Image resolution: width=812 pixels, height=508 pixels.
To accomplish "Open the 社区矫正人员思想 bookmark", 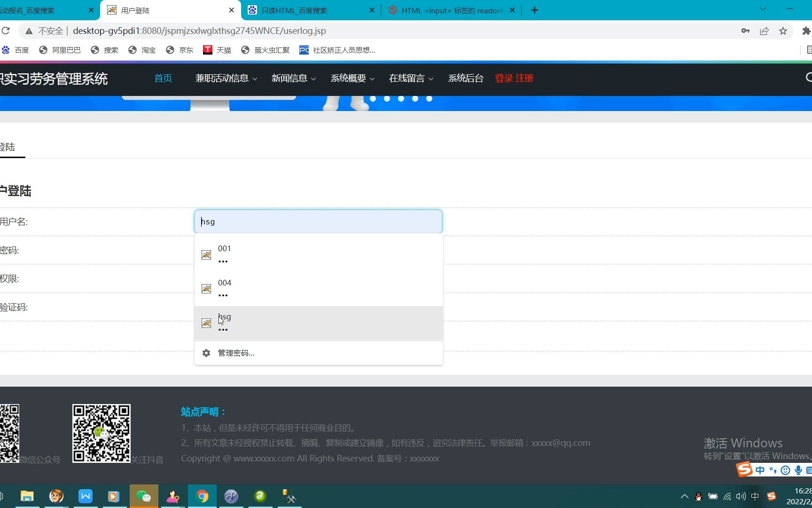I will pyautogui.click(x=337, y=50).
